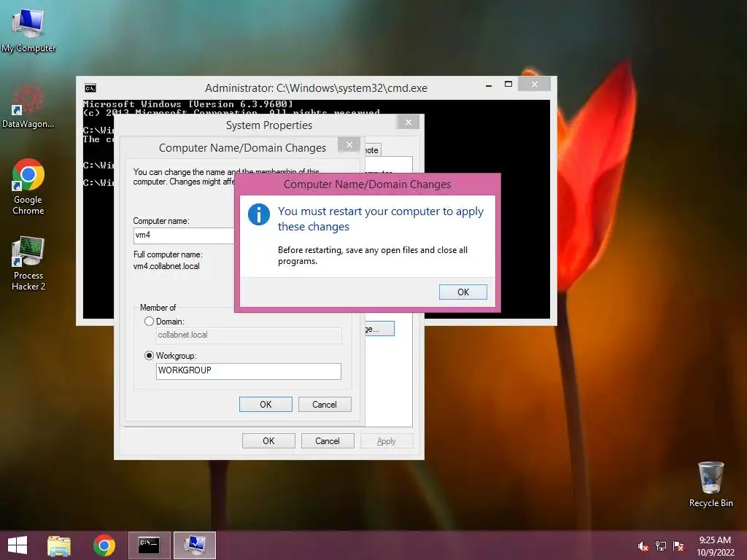Click the 'You must restart your computer' heading
Viewport: 747px width, 560px height.
381,219
